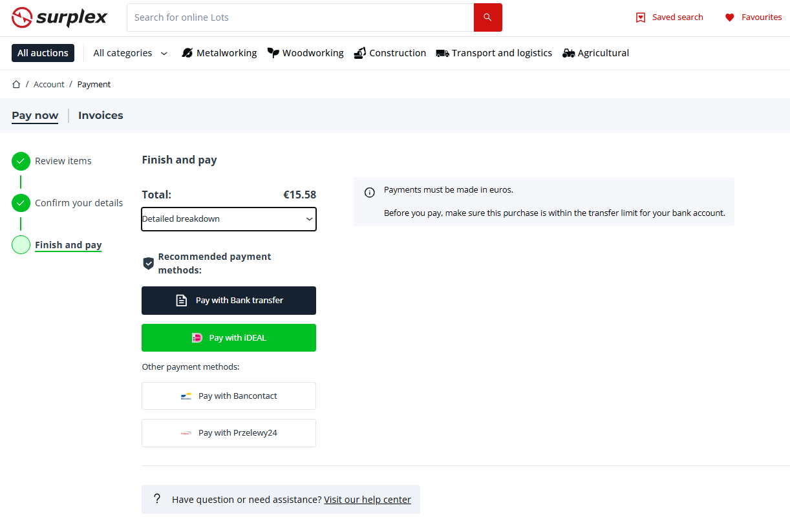Click the info icon beside payment notice

370,193
